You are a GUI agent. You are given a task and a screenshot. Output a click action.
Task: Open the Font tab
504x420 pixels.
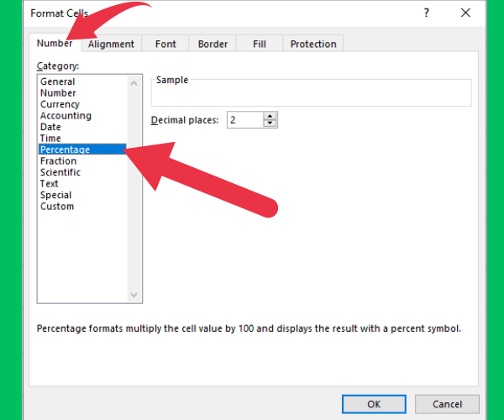pyautogui.click(x=165, y=44)
